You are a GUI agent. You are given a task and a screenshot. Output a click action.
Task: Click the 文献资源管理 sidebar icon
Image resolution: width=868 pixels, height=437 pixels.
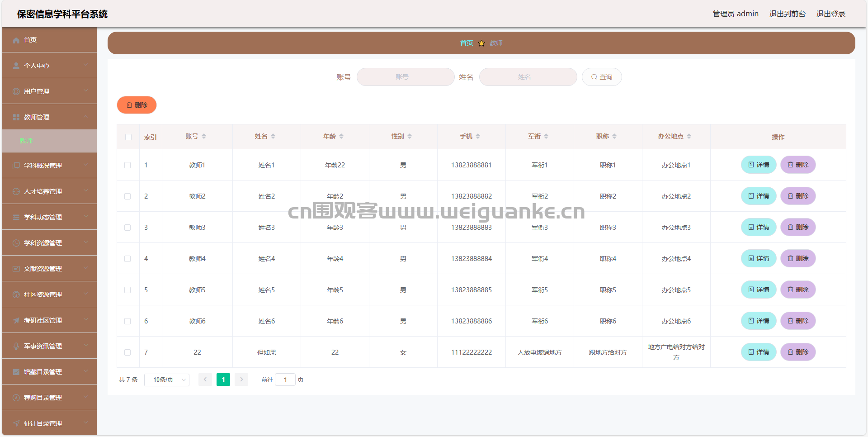[x=16, y=269]
